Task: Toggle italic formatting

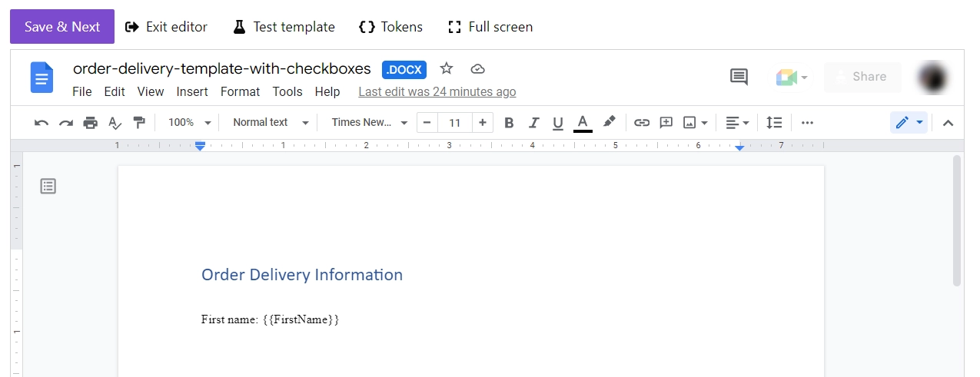Action: (533, 123)
